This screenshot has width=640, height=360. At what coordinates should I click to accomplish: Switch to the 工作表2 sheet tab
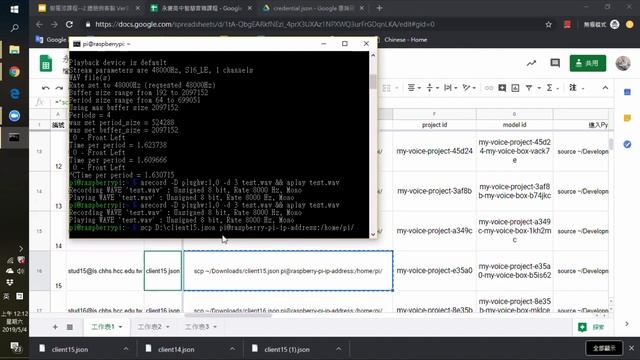pos(149,327)
